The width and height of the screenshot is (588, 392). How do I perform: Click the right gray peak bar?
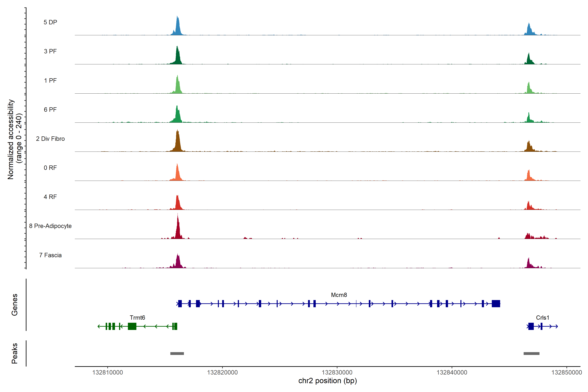(x=531, y=353)
